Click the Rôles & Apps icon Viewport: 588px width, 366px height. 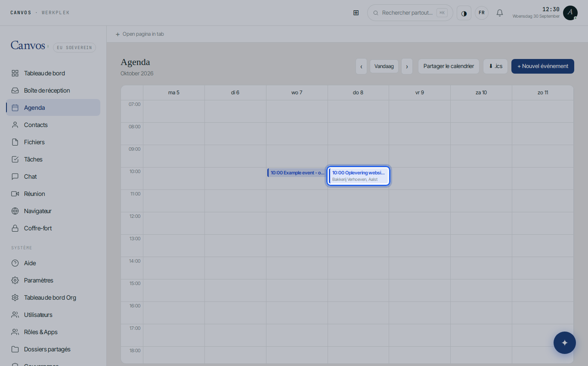tap(15, 332)
